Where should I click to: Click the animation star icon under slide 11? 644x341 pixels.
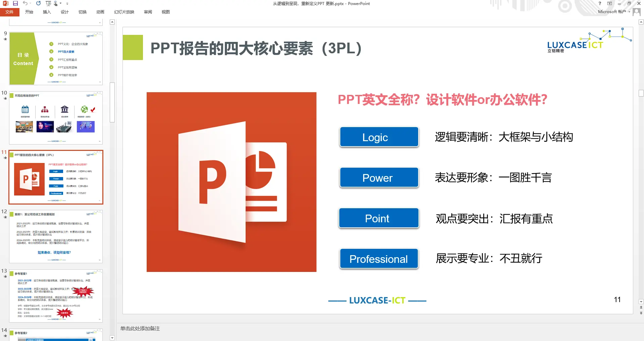5,158
